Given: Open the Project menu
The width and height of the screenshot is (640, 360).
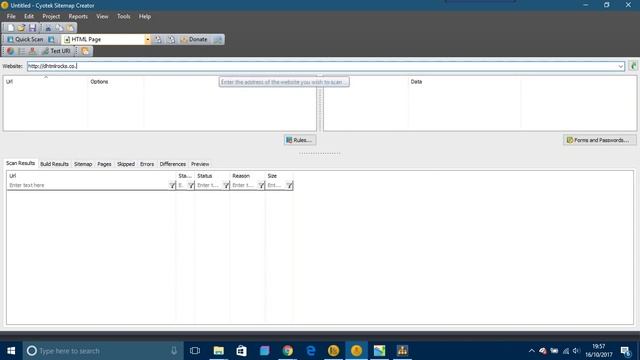Looking at the screenshot, I should click(x=51, y=16).
